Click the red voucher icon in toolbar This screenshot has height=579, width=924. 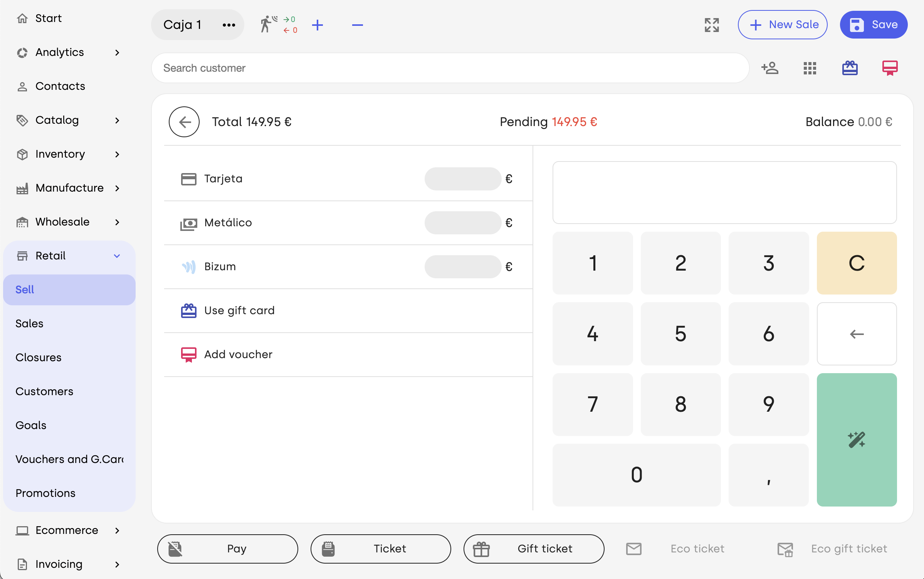890,68
